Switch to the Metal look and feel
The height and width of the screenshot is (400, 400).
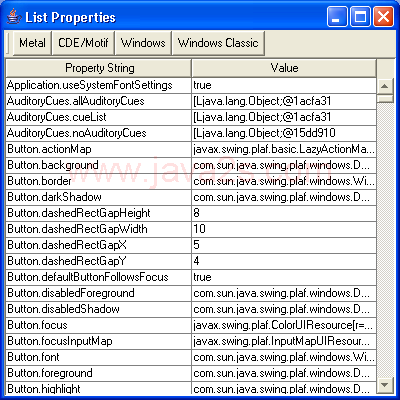pyautogui.click(x=32, y=43)
